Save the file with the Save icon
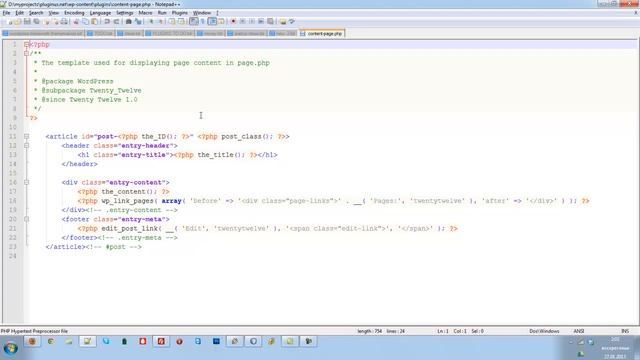This screenshot has height=360, width=640. click(x=27, y=21)
